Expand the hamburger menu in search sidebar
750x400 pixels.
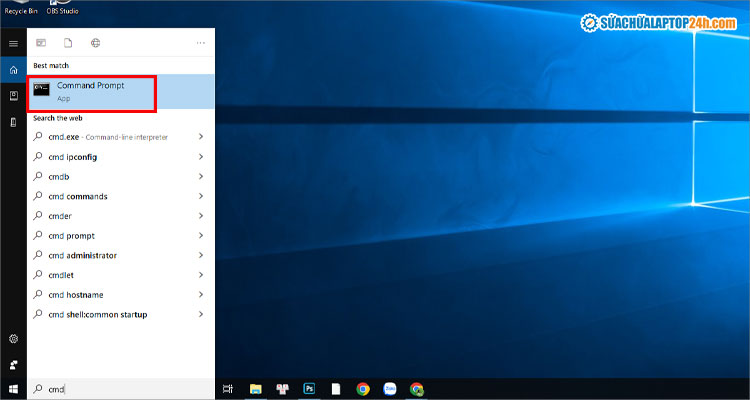coord(13,44)
